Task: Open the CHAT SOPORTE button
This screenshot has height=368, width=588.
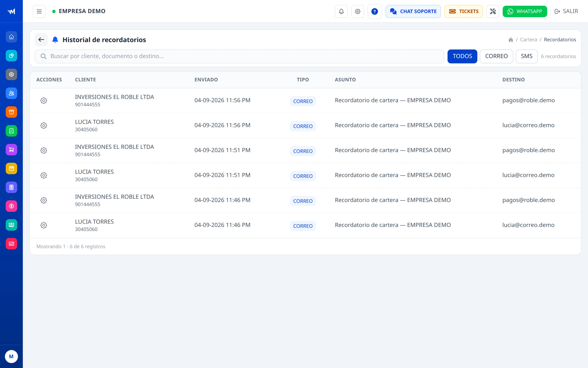Action: point(413,11)
